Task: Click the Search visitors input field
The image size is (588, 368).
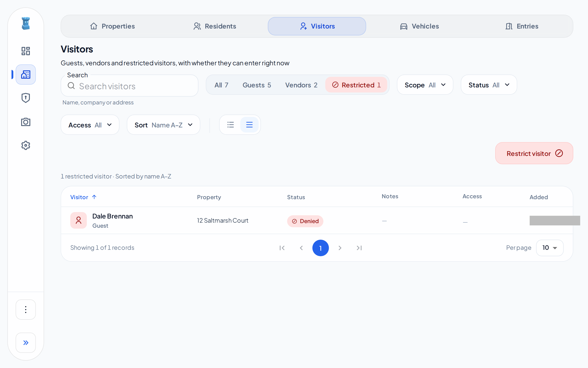Action: [130, 86]
